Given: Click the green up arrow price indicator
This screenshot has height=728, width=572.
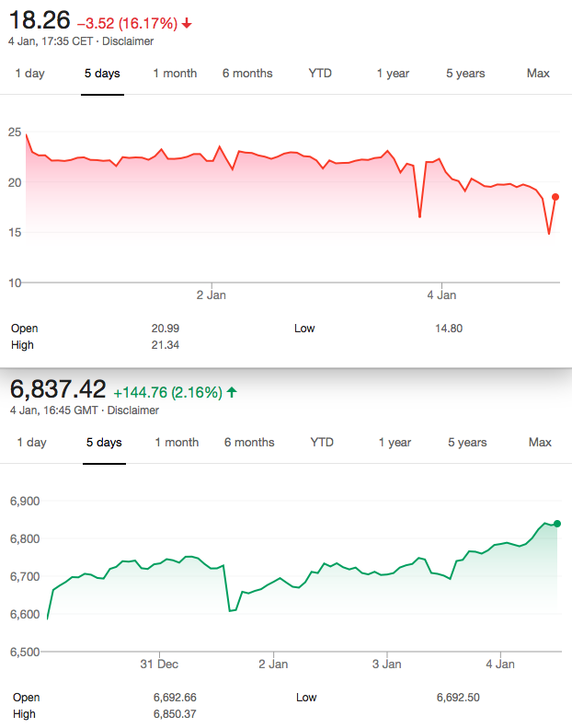Looking at the screenshot, I should pyautogui.click(x=232, y=392).
